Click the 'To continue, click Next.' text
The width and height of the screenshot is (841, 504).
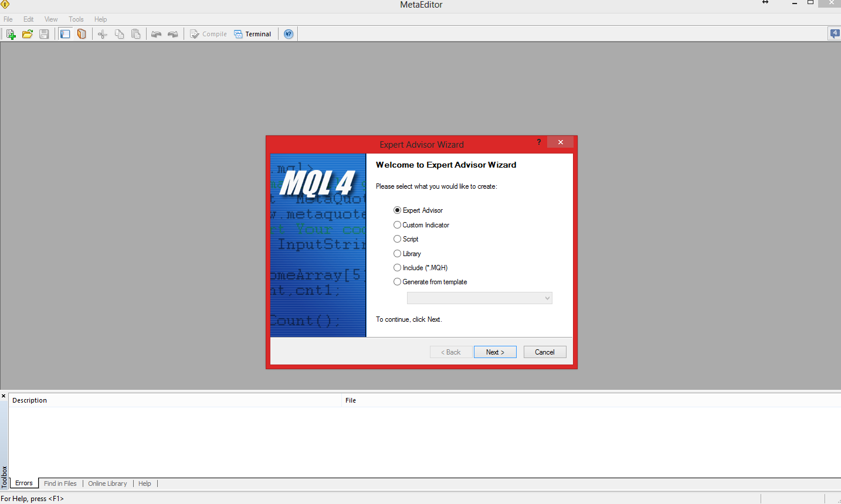409,319
